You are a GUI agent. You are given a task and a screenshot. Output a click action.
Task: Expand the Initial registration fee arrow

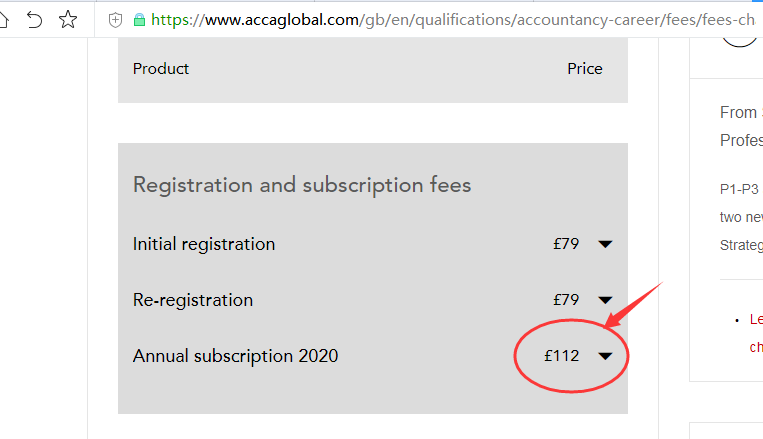coord(605,244)
